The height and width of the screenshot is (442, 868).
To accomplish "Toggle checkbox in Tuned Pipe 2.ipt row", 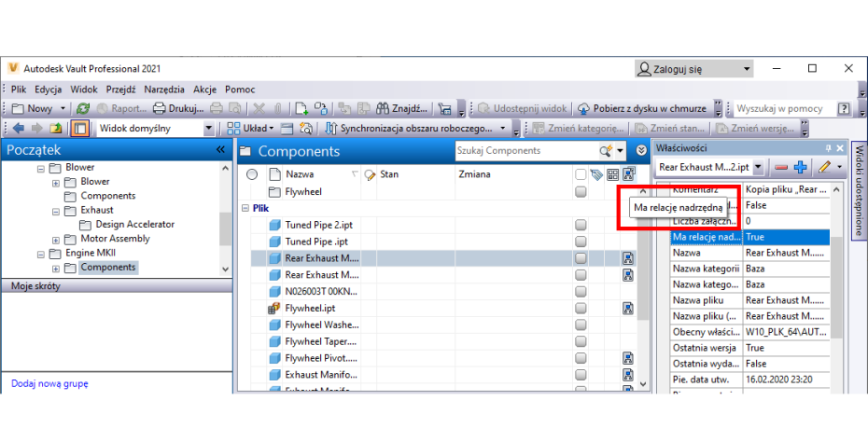I will tap(581, 225).
